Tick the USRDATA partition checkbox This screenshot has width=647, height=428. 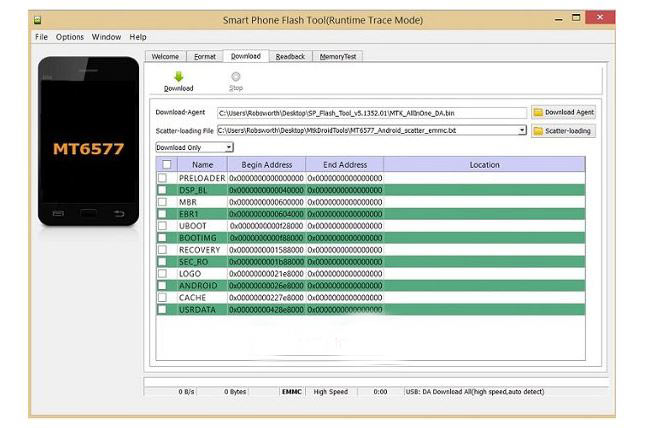click(162, 309)
